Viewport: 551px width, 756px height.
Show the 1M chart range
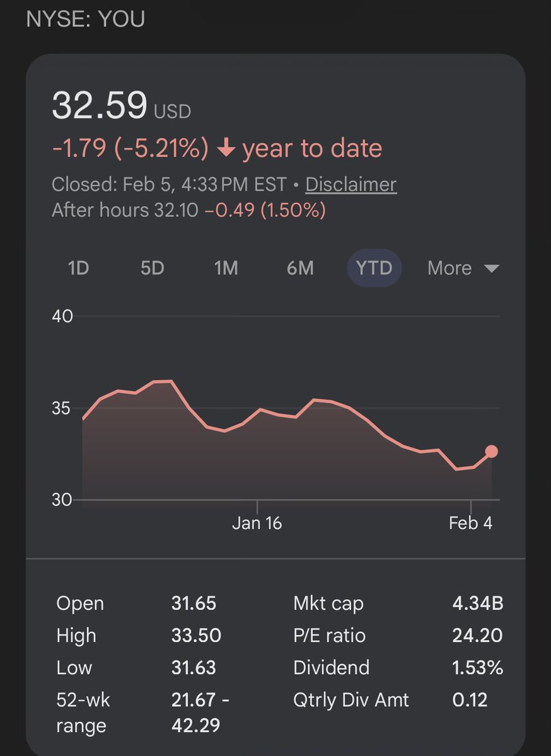pos(226,268)
